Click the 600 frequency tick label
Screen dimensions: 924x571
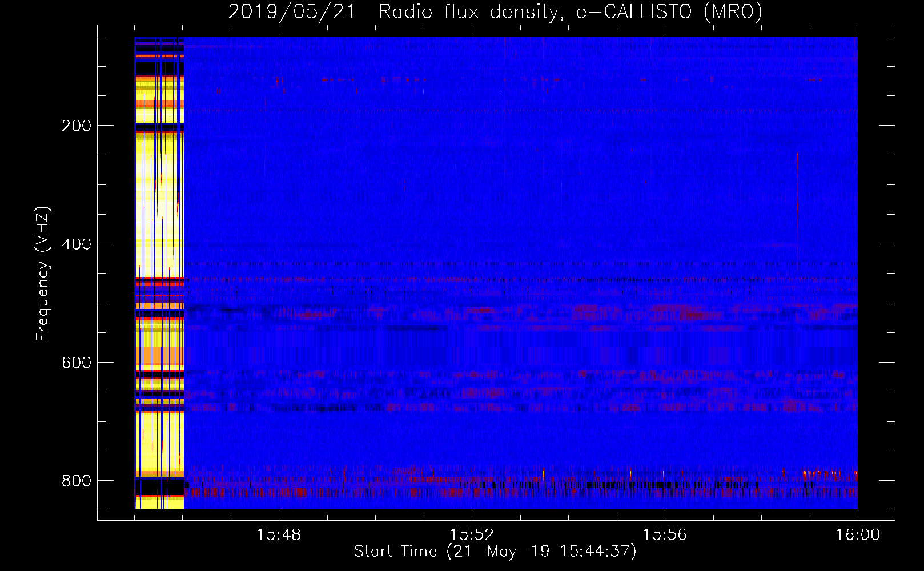[x=77, y=363]
